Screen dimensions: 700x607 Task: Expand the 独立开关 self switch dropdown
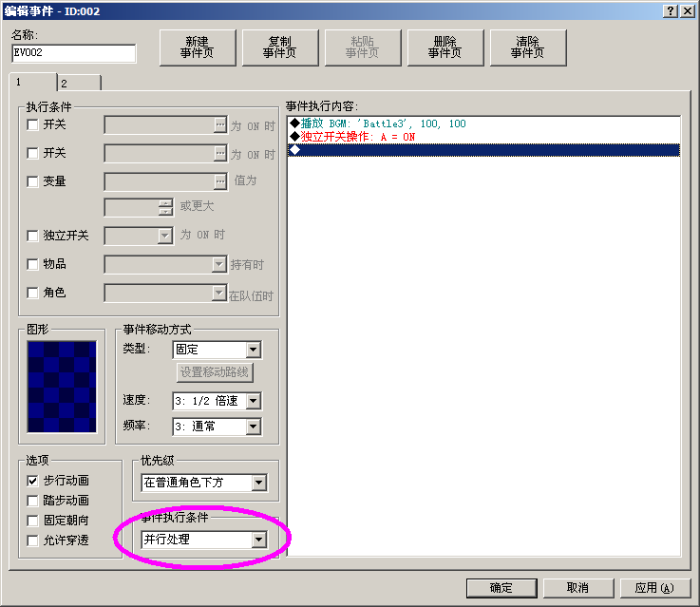point(165,236)
